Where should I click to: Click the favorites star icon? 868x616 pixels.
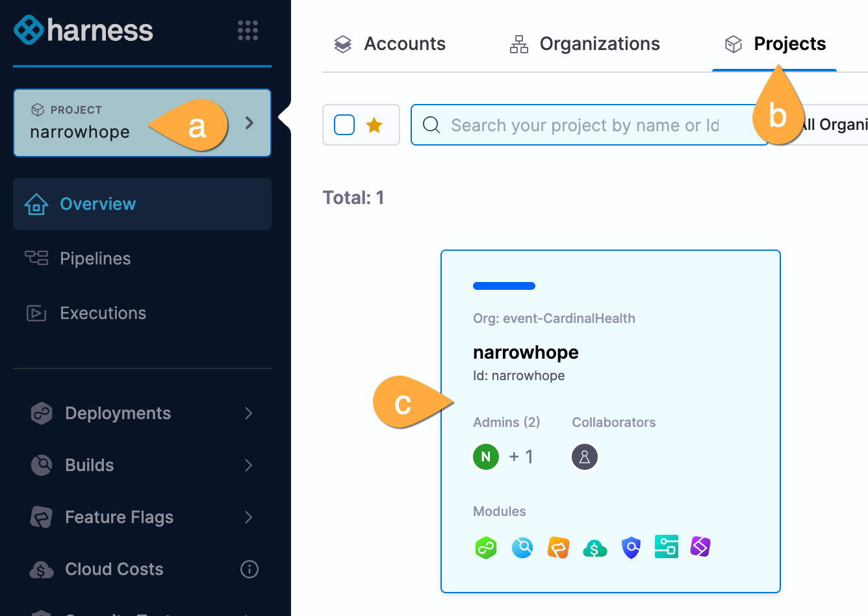click(374, 125)
